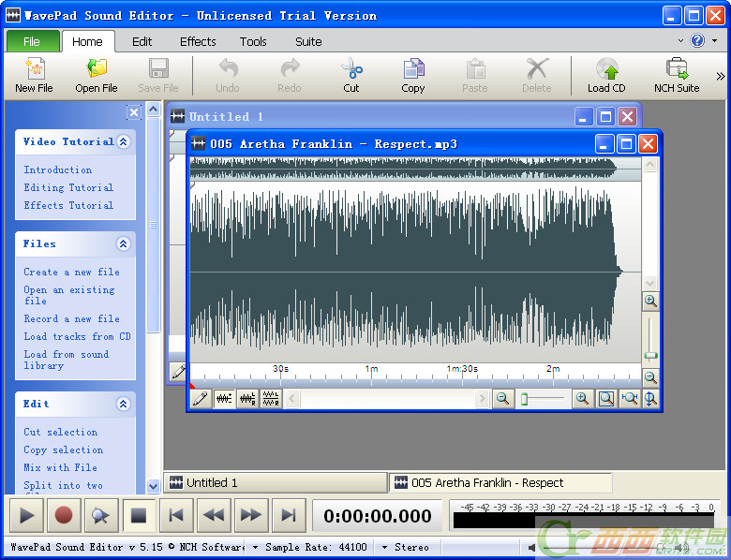The image size is (731, 560).
Task: Open the Editing Tutorial link
Action: (x=68, y=187)
